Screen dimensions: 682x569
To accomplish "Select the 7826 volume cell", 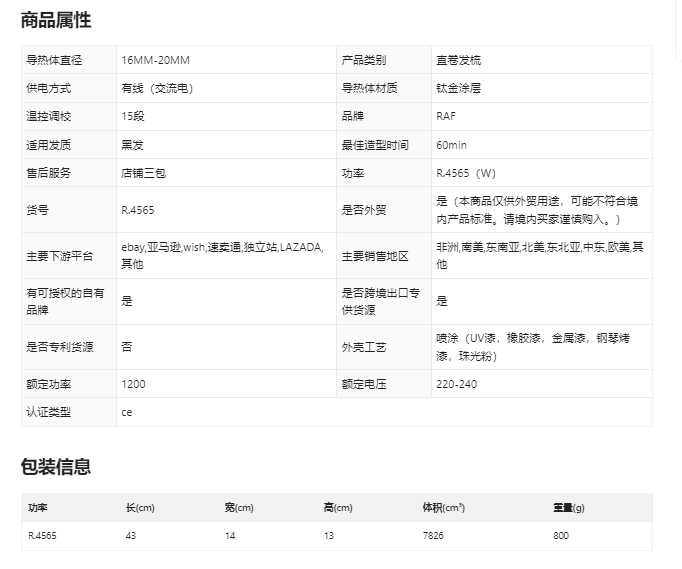I will pos(435,536).
